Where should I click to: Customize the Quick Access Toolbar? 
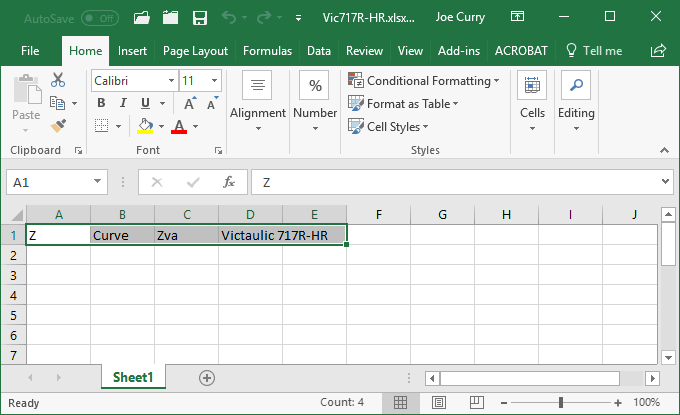coord(298,18)
